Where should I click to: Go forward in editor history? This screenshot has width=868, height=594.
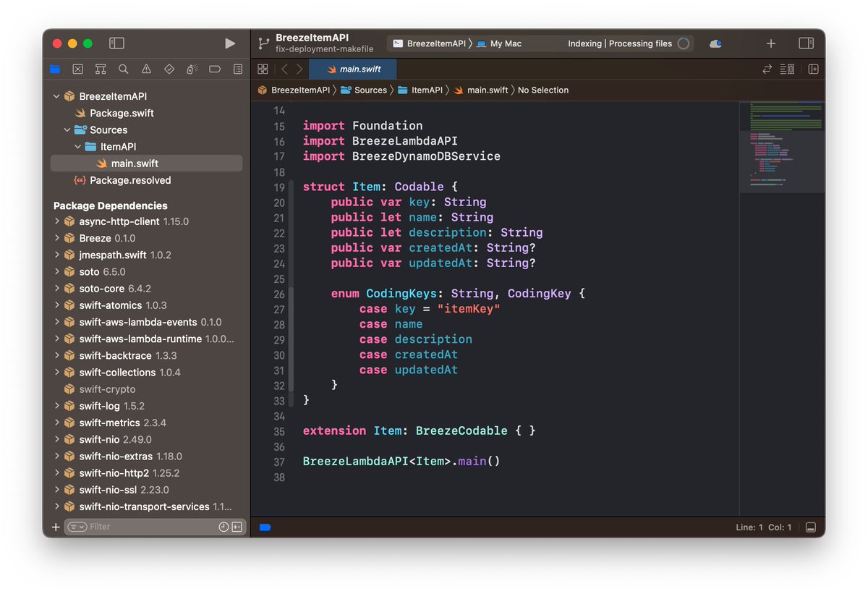point(299,69)
